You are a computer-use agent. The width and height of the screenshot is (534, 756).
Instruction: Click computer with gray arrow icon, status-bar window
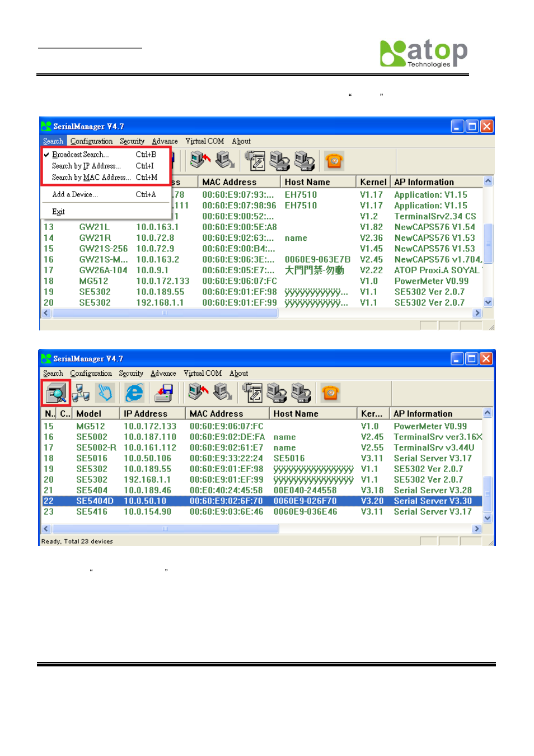point(223,392)
